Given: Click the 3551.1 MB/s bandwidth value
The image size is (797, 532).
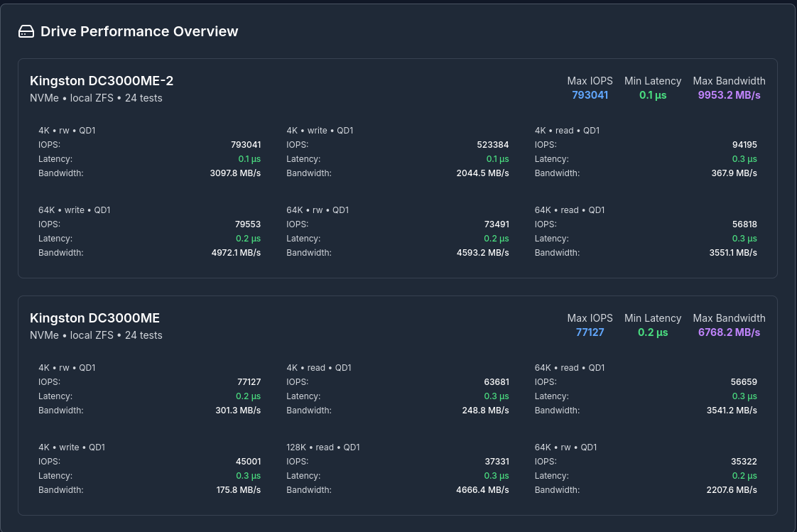Looking at the screenshot, I should coord(733,253).
